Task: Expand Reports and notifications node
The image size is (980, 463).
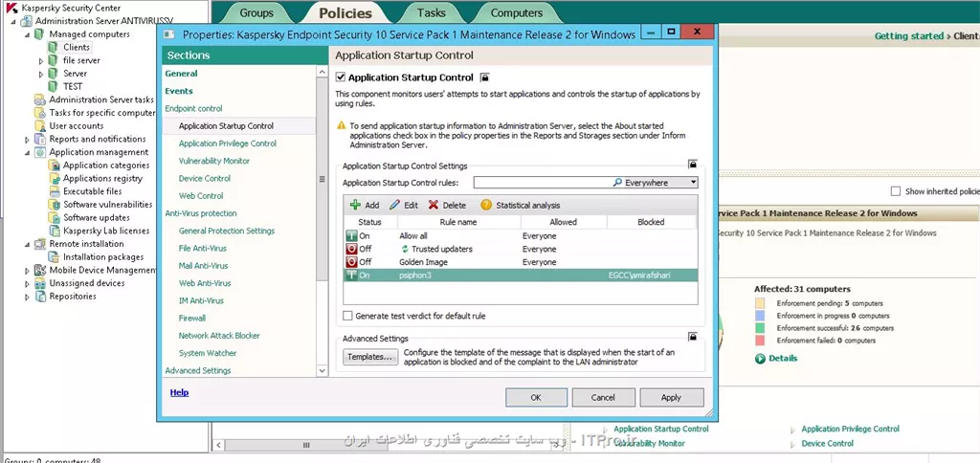Action: tap(27, 140)
